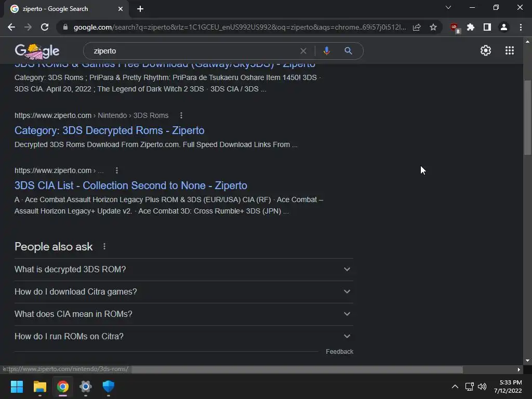Viewport: 532px width, 399px height.
Task: Bookmark this page with the star
Action: tap(433, 27)
